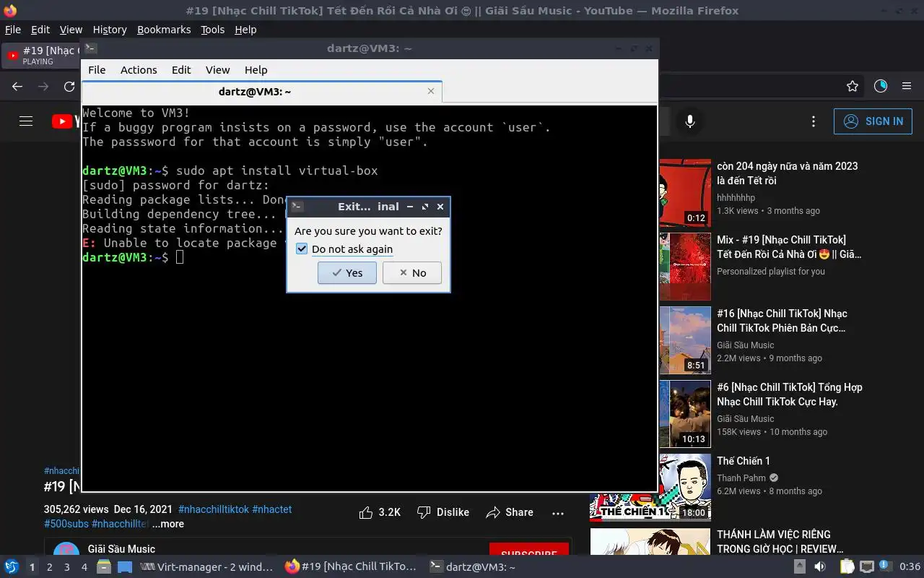Click the '2.2M views • 9 months ago' text

coord(770,358)
